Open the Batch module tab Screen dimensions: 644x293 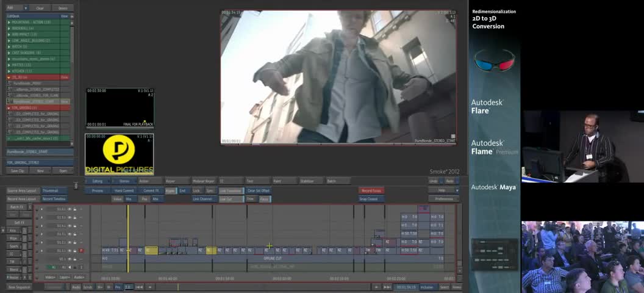tap(338, 181)
